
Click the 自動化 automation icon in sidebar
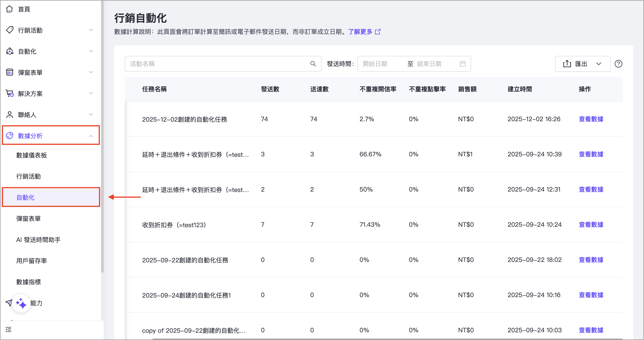tap(9, 51)
